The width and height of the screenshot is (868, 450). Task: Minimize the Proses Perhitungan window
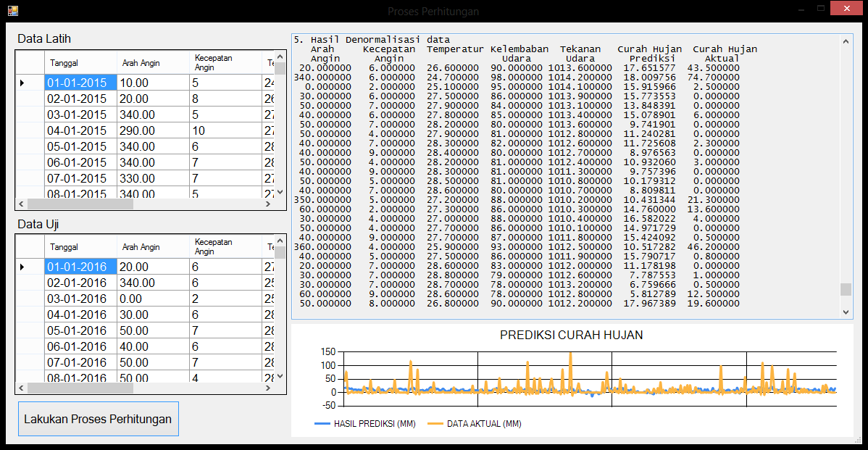coord(801,9)
